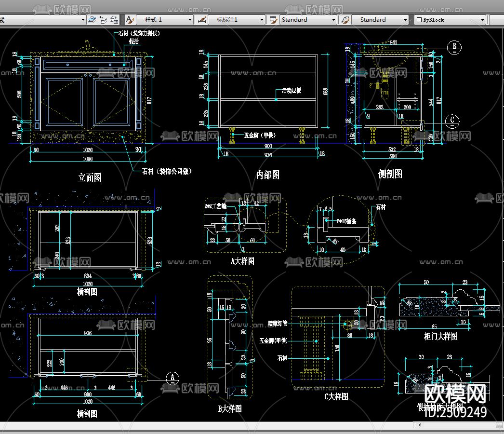
Task: Open the Table Style manager icon
Action: [274, 20]
